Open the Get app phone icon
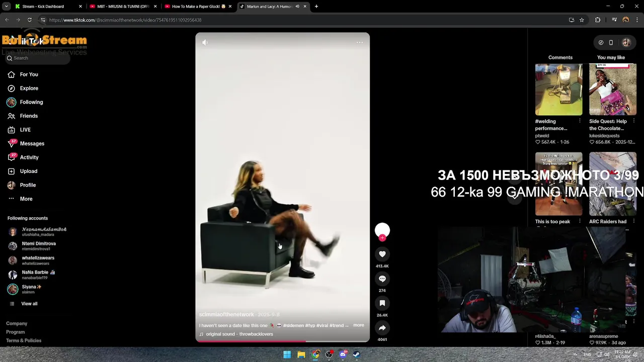 coord(611,43)
